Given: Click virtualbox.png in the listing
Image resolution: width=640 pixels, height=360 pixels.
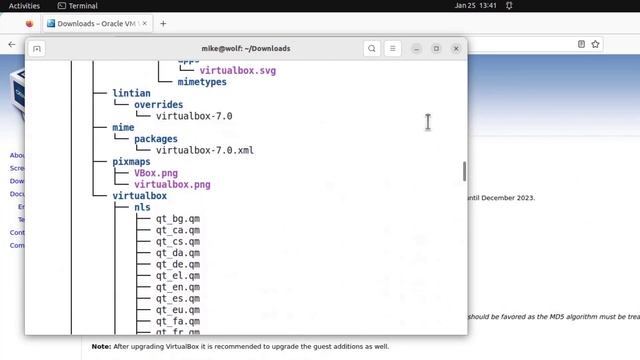Looking at the screenshot, I should 172,185.
